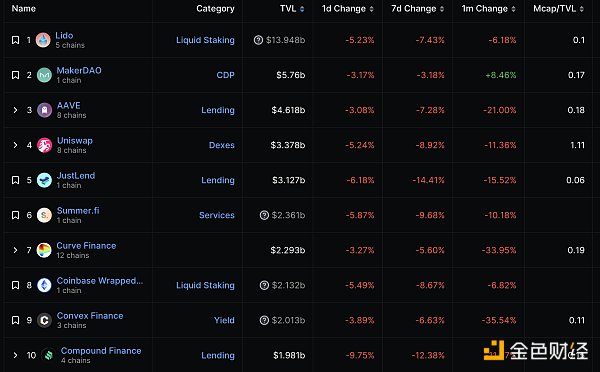Click the MakerDAO logo icon
The height and width of the screenshot is (372, 600).
point(44,75)
